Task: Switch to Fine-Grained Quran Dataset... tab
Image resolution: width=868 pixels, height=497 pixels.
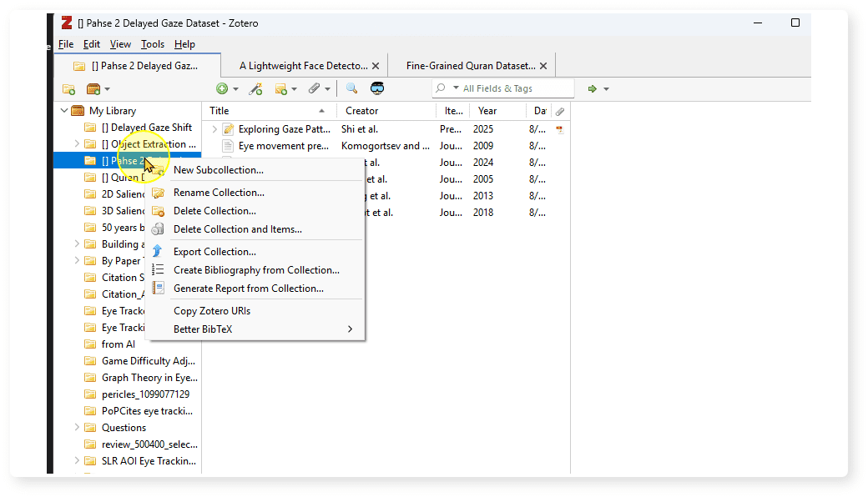Action: pyautogui.click(x=471, y=66)
